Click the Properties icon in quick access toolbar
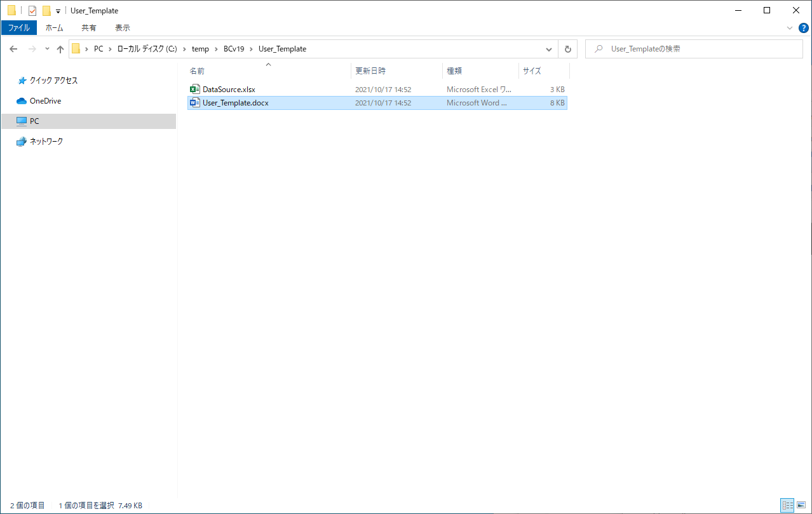 click(x=32, y=10)
